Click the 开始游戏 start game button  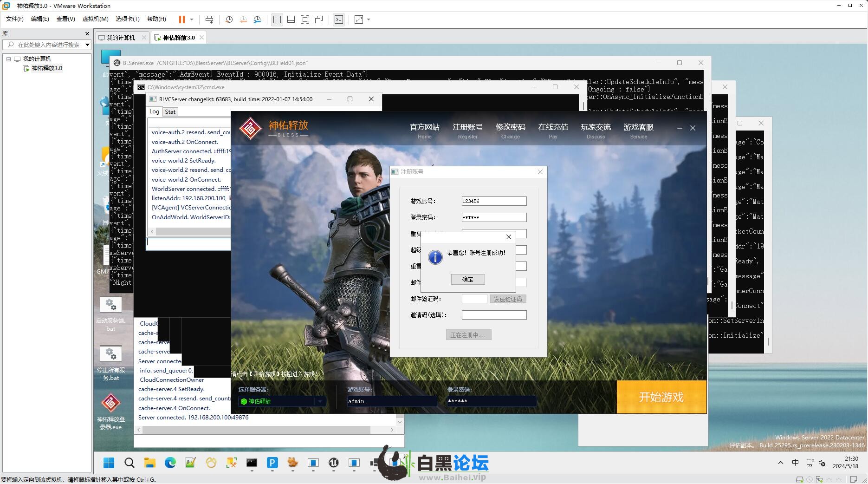[x=661, y=397]
